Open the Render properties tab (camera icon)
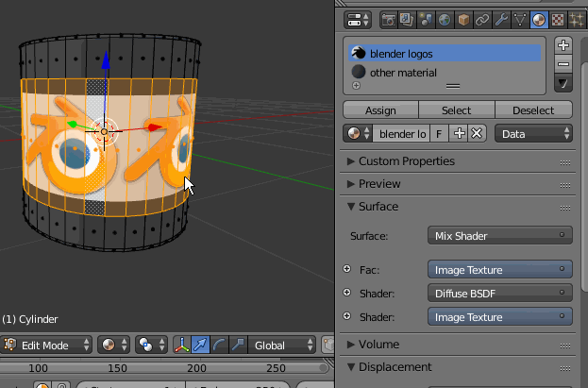 point(388,20)
